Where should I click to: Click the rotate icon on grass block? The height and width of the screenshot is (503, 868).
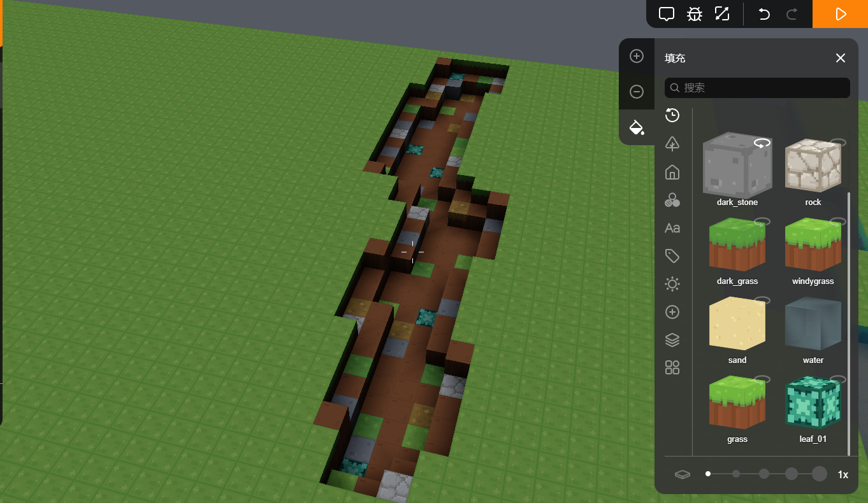pyautogui.click(x=762, y=379)
